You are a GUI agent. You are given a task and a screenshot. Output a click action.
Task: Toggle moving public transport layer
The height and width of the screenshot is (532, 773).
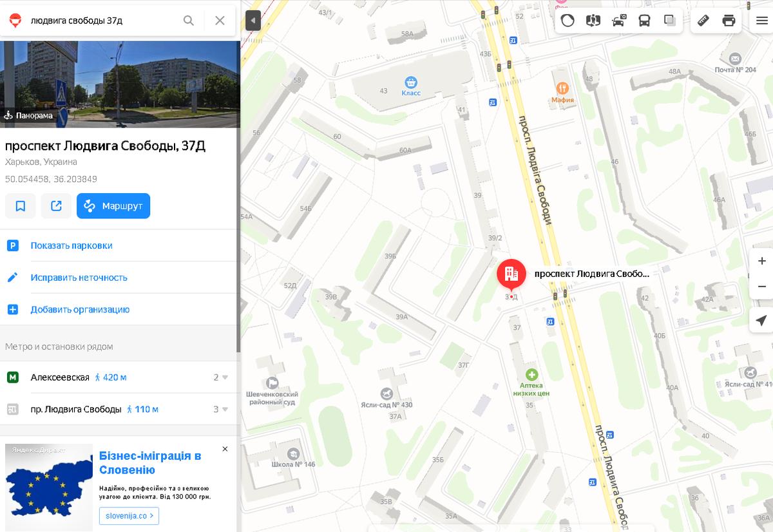644,21
